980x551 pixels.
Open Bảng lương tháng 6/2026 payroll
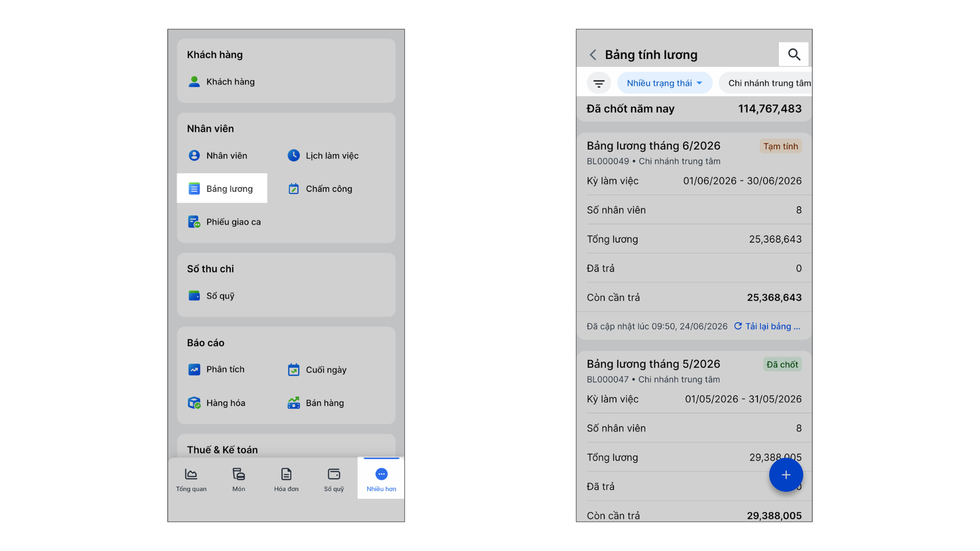click(x=653, y=146)
